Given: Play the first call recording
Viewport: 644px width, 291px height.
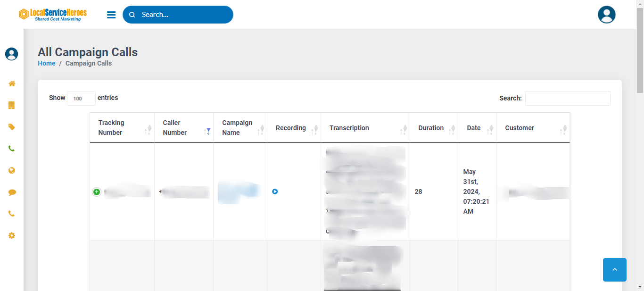Looking at the screenshot, I should click(x=275, y=191).
